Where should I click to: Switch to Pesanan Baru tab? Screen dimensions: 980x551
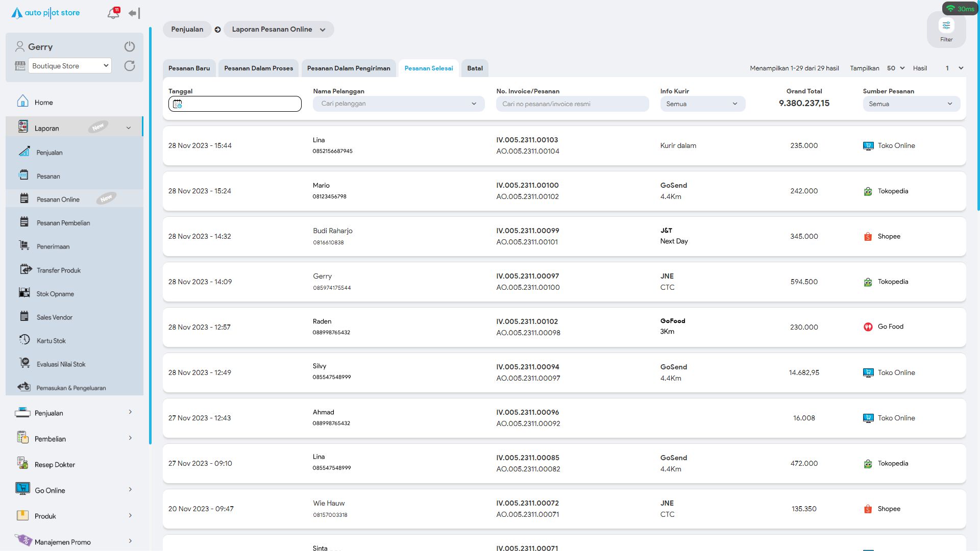[x=189, y=68]
